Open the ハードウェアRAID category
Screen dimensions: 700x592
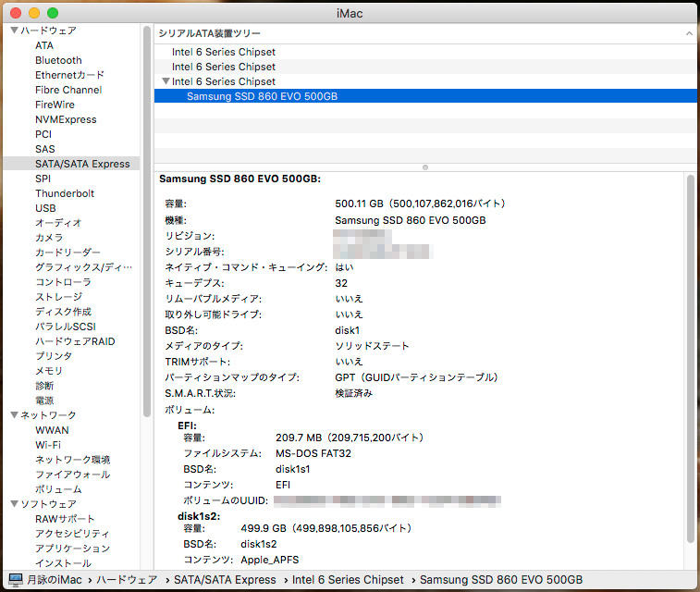pos(75,341)
